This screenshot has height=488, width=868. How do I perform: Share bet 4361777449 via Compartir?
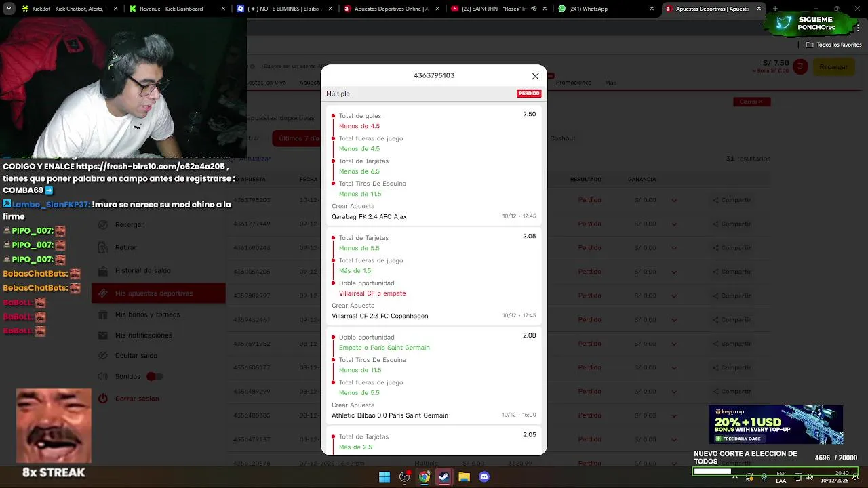point(732,224)
